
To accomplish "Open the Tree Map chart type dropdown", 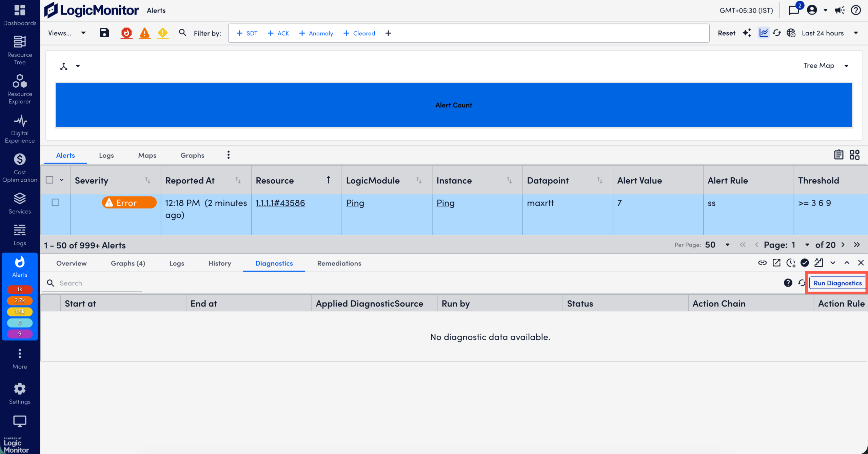I will 826,65.
